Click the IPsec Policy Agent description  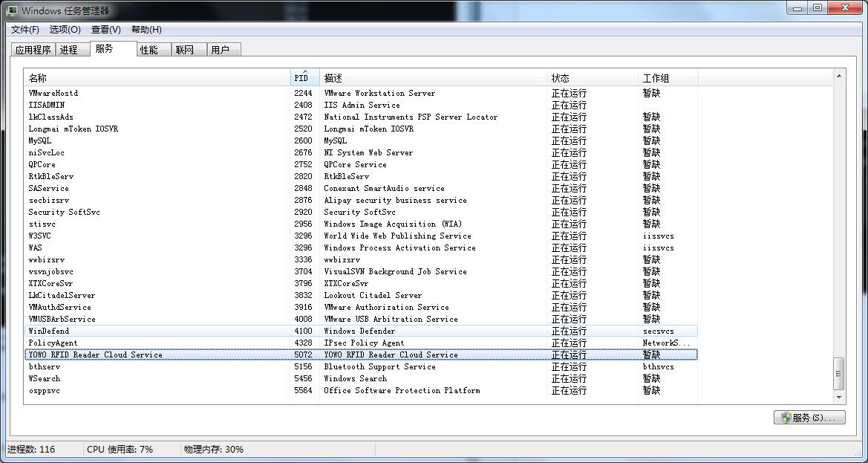point(365,343)
